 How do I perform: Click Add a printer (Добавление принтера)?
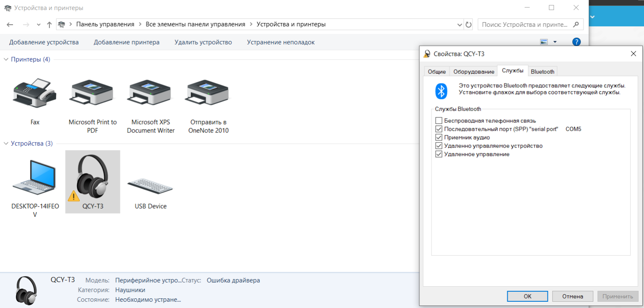click(127, 42)
